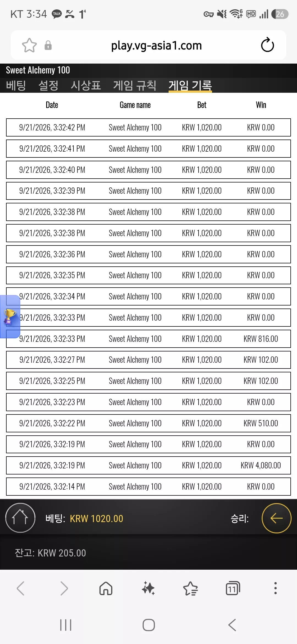Open the trophy side widget
Image resolution: width=297 pixels, height=644 pixels.
(10, 316)
